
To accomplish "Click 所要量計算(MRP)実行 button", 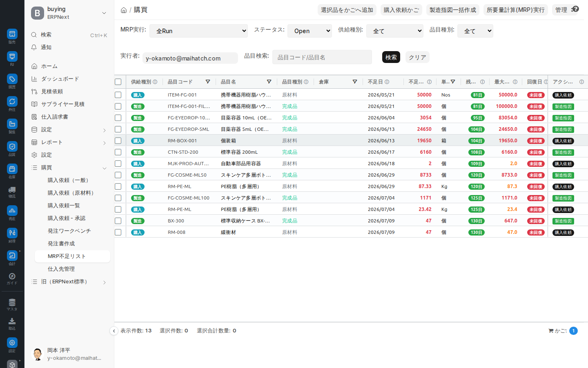I will (516, 10).
